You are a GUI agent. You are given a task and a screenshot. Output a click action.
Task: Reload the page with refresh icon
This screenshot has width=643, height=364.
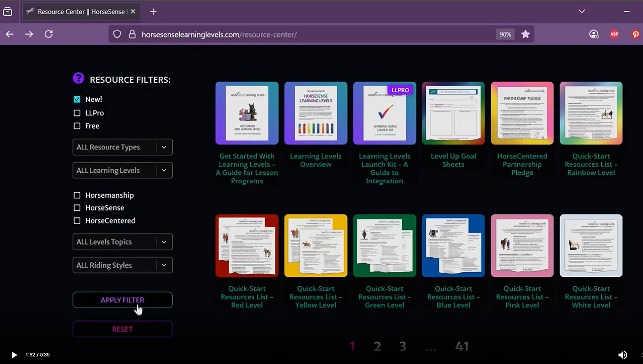pos(49,34)
